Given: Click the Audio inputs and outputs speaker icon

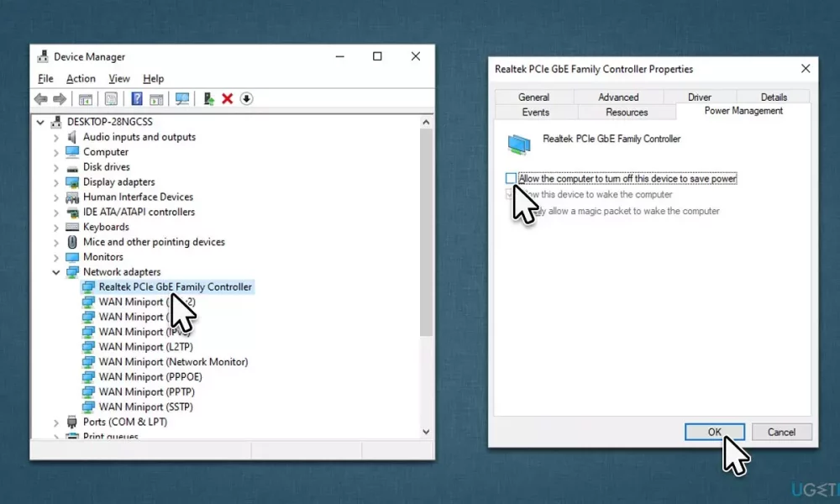Looking at the screenshot, I should pos(71,137).
